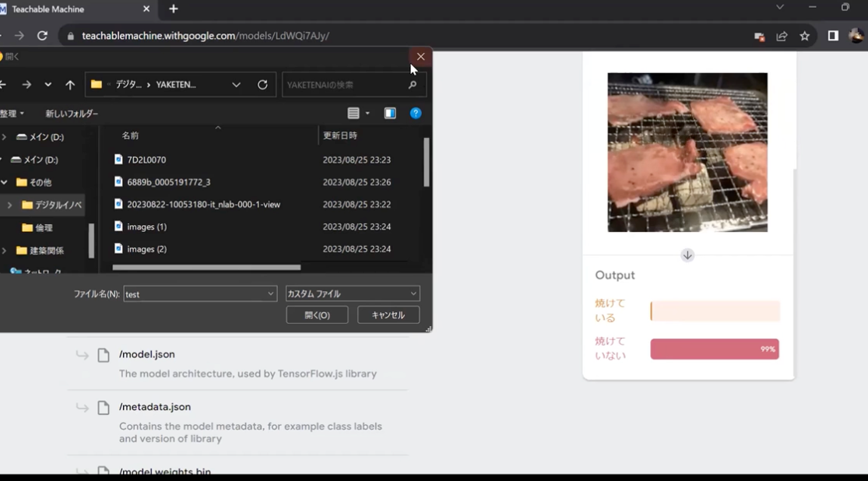Expand the file type カスタム ファイル dropdown
This screenshot has height=481, width=868.
pos(353,294)
